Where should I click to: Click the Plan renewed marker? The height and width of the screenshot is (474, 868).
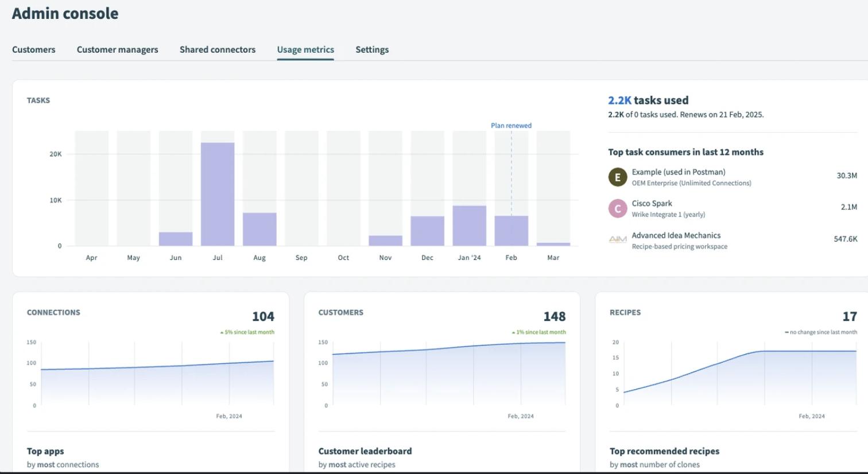tap(510, 125)
